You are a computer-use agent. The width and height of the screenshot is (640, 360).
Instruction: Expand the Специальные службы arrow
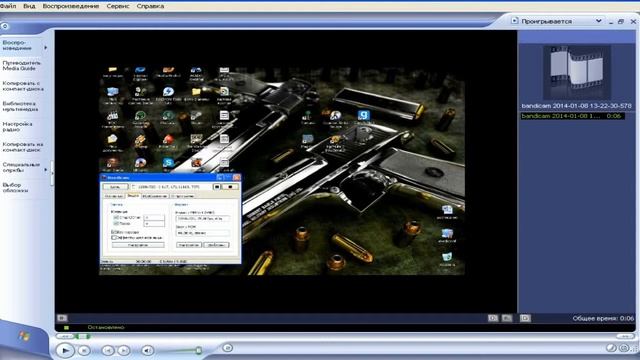click(x=46, y=169)
